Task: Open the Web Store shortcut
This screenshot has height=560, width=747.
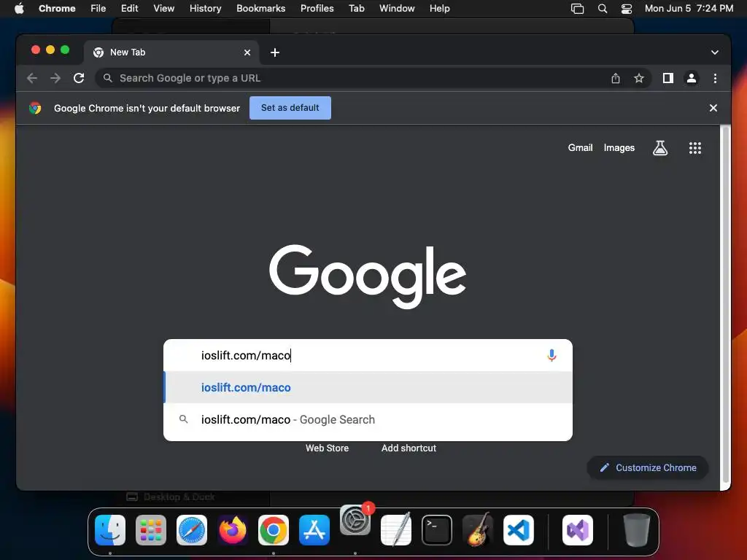Action: 327,448
